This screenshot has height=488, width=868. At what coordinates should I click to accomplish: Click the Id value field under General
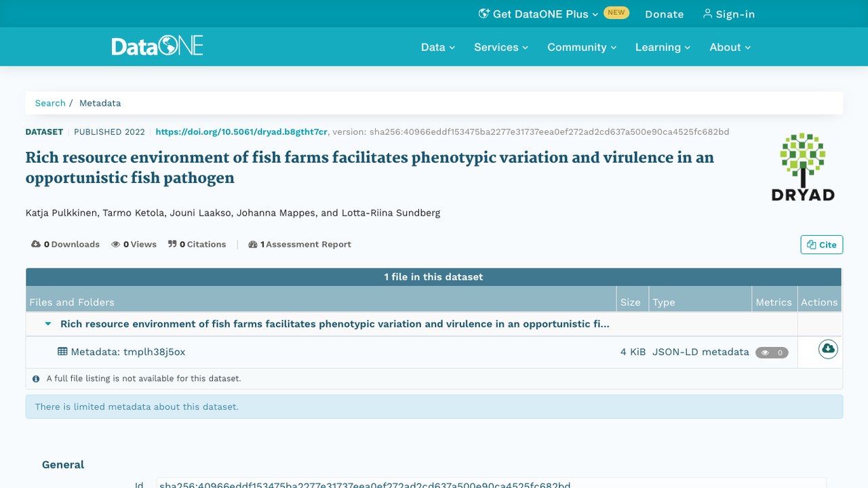coord(491,483)
